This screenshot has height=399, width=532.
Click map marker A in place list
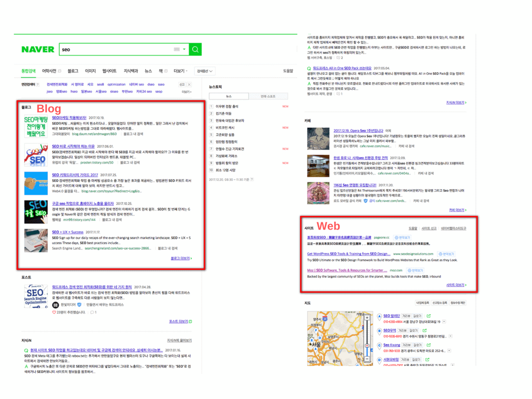coord(380,316)
